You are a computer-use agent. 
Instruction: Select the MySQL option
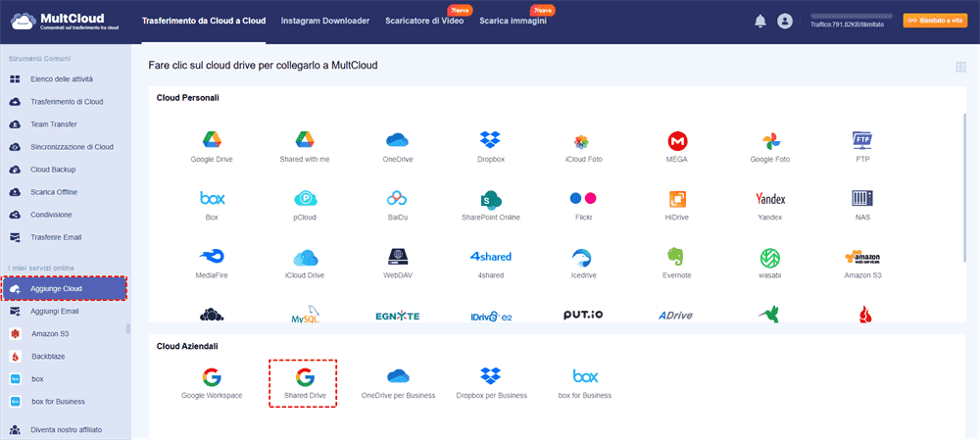(305, 315)
